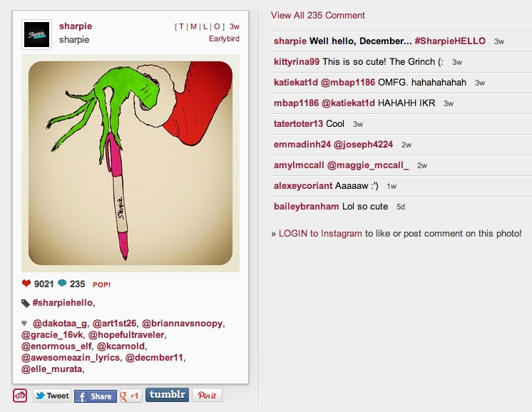Image resolution: width=532 pixels, height=412 pixels.
Task: Open the #SharpieHELLO hashtag in the caption
Action: tap(450, 41)
